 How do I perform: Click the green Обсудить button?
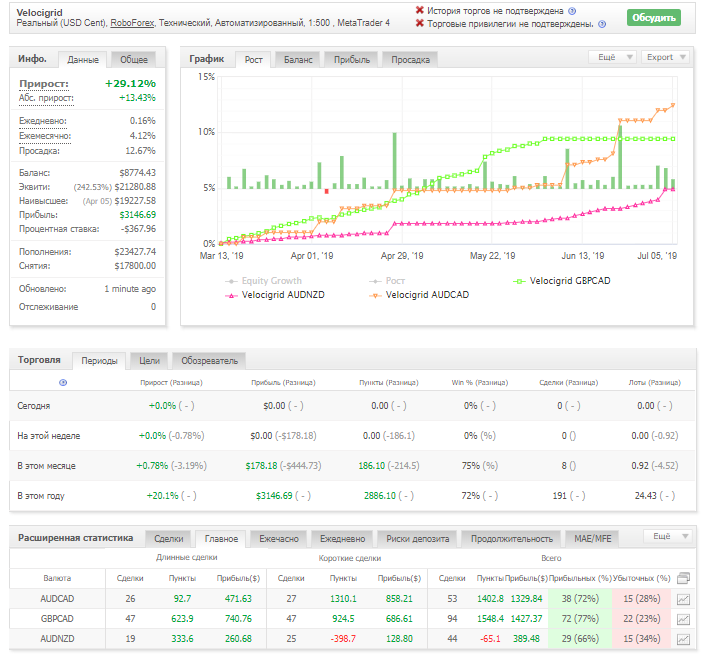click(x=654, y=18)
